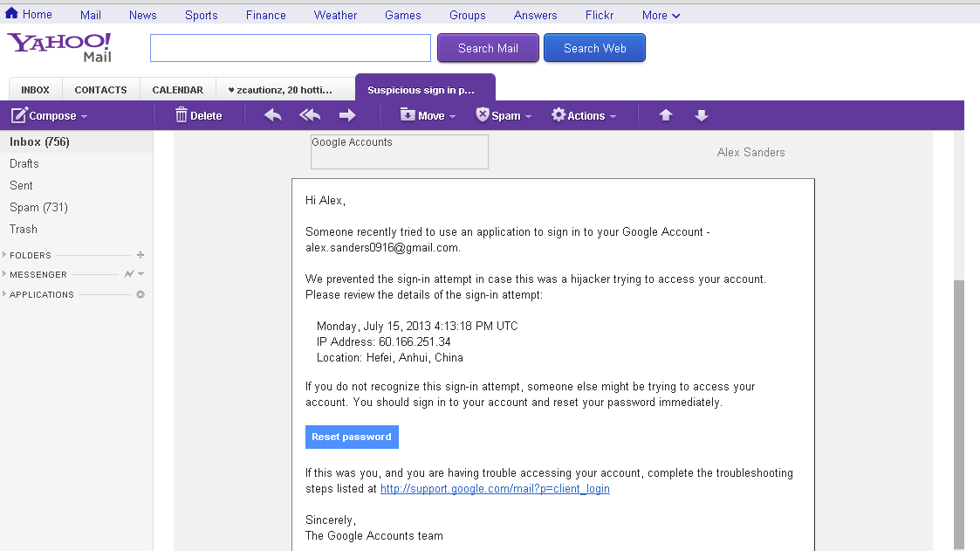Click the Search Mail button
The width and height of the screenshot is (980, 551).
[488, 48]
